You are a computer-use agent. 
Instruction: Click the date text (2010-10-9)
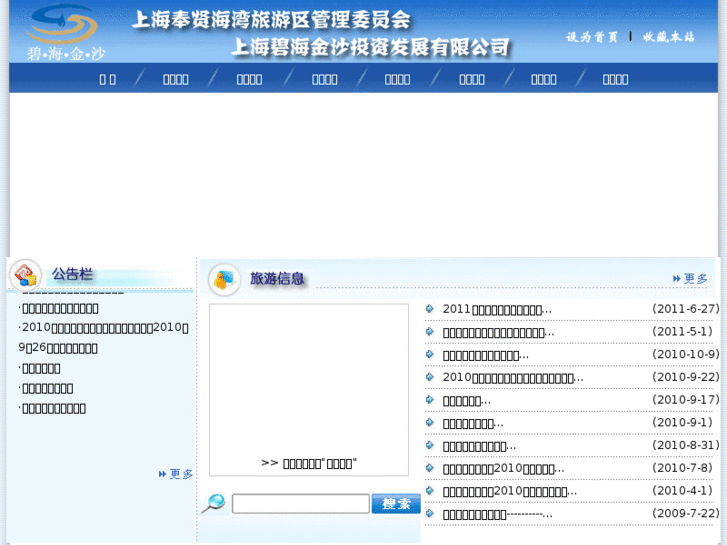686,354
